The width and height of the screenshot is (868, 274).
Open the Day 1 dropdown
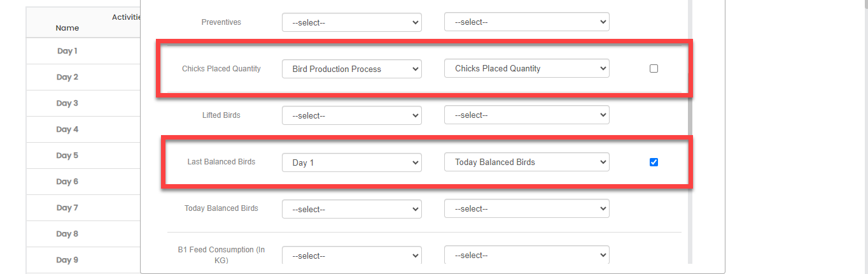click(x=351, y=162)
